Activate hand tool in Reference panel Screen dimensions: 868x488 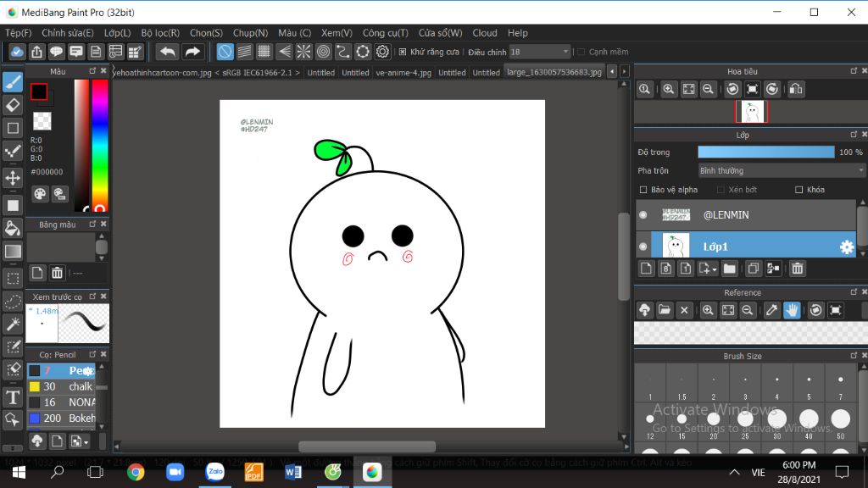(x=793, y=310)
